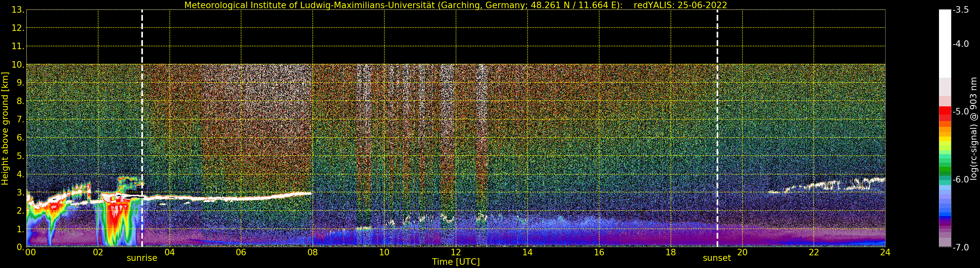Image resolution: width=980 pixels, height=268 pixels.
Task: Click the white dashed sunset marker line
Action: point(717,128)
